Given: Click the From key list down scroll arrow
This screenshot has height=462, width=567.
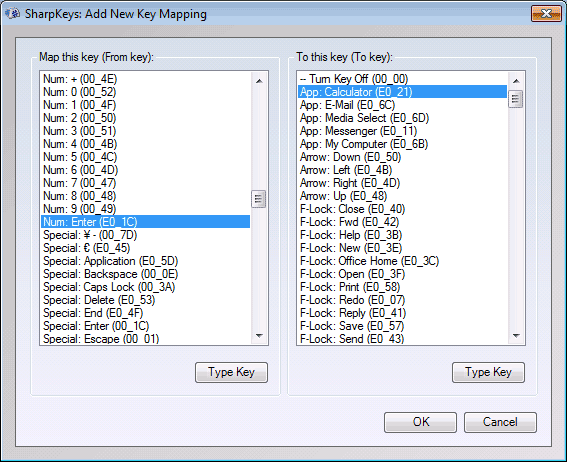Looking at the screenshot, I should pyautogui.click(x=259, y=336).
